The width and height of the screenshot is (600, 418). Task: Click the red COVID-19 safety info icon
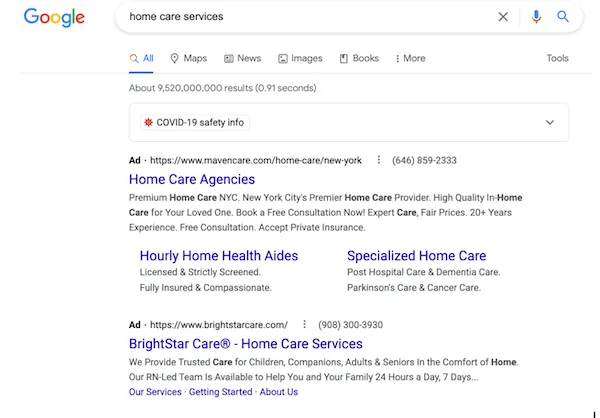coord(148,123)
